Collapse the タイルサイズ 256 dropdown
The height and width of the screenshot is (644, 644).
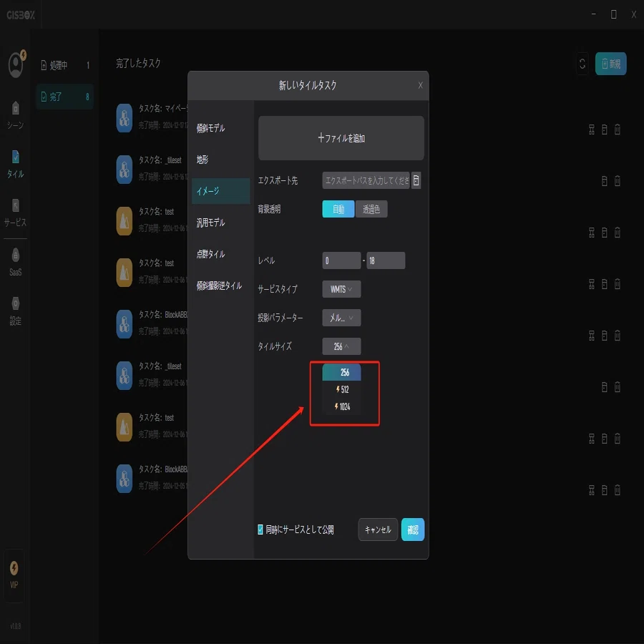pyautogui.click(x=341, y=346)
